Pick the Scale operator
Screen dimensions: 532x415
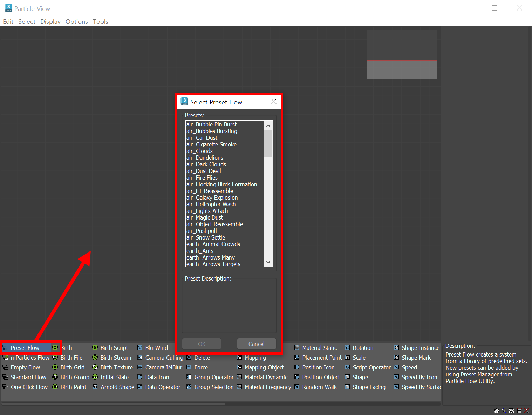click(x=355, y=358)
